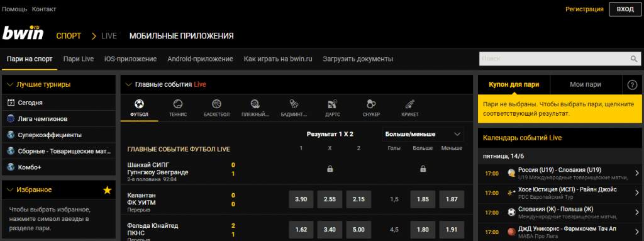
Task: Open the bwin.ru logo home link
Action: tap(23, 33)
